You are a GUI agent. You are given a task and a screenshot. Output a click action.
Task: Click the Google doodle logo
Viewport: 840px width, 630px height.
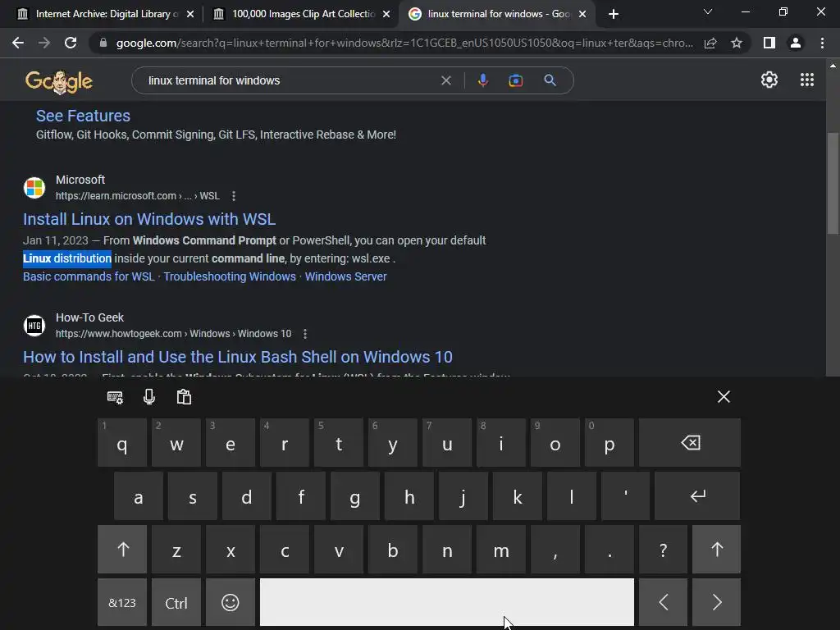[x=59, y=81]
